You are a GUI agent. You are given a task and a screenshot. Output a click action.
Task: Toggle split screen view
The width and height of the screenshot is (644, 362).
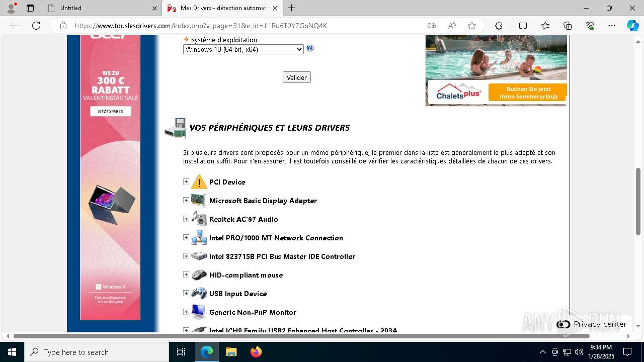tap(523, 26)
